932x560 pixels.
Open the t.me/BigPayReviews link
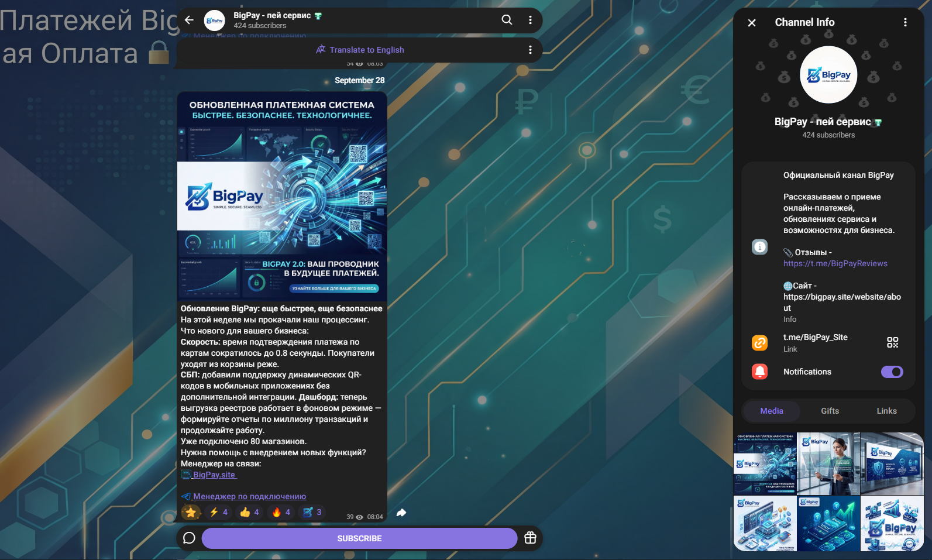pyautogui.click(x=835, y=263)
